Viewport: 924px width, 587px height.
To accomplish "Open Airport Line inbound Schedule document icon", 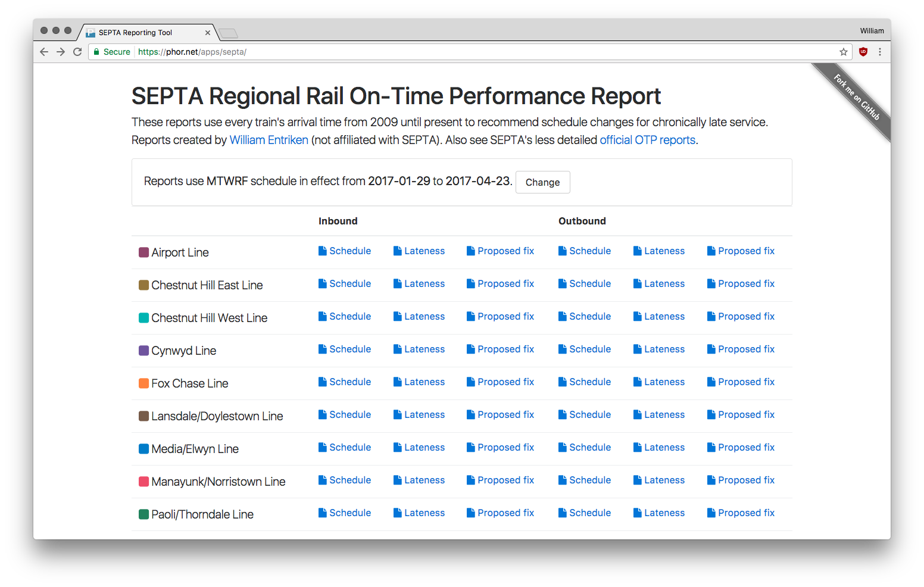I will pos(323,251).
